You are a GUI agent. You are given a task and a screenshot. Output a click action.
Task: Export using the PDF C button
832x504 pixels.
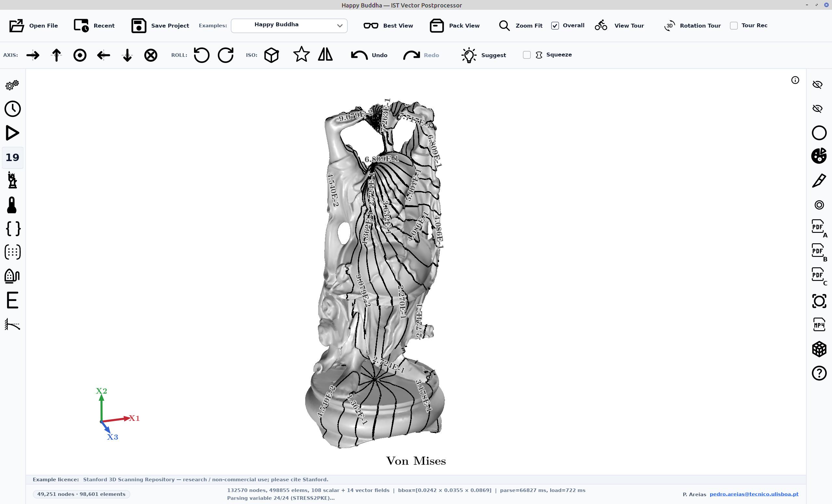(x=819, y=277)
